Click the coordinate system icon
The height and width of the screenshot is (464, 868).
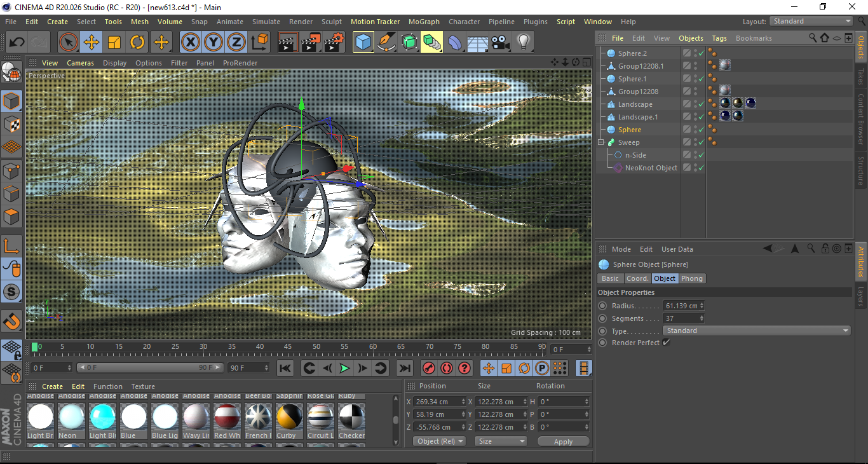click(x=260, y=43)
